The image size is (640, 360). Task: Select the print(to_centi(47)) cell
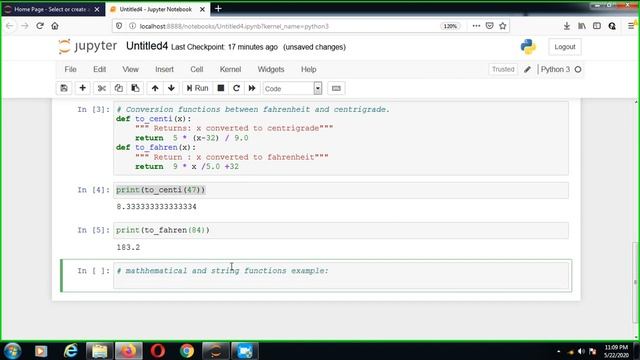[341, 190]
